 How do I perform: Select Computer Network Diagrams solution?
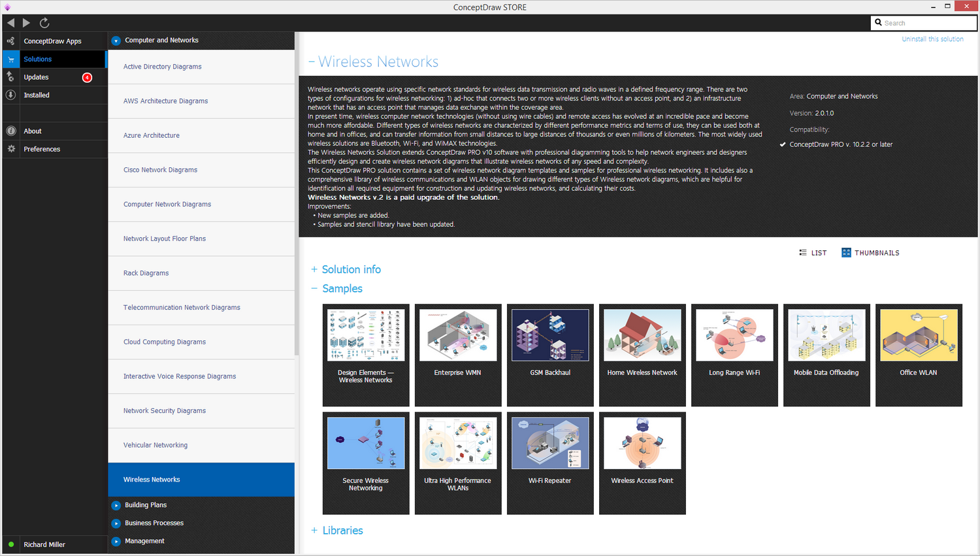[x=201, y=204]
